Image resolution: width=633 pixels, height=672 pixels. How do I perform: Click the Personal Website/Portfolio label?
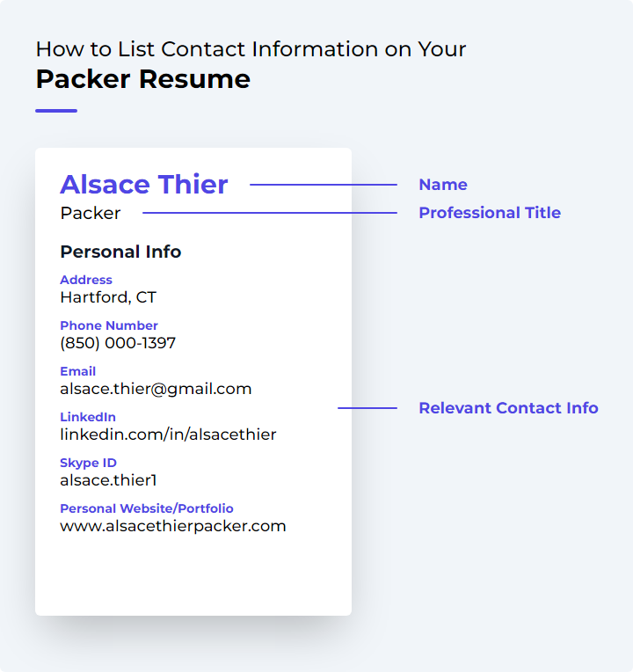click(x=147, y=508)
